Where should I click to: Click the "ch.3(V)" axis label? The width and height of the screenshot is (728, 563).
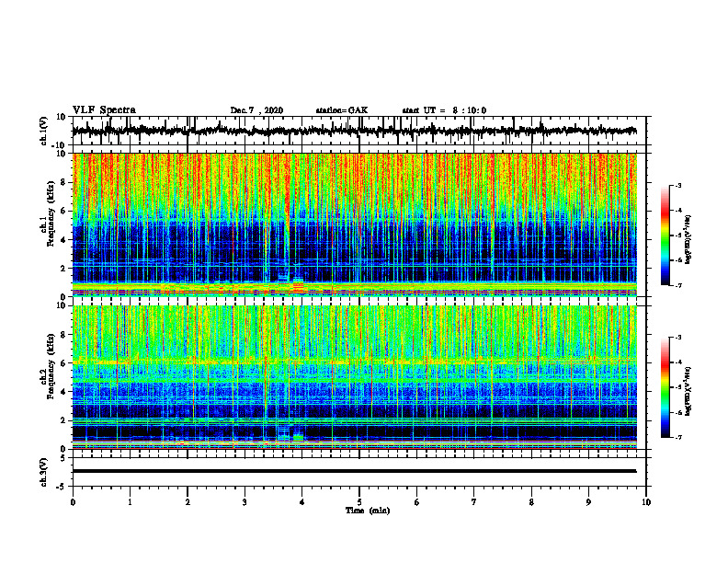coord(43,473)
